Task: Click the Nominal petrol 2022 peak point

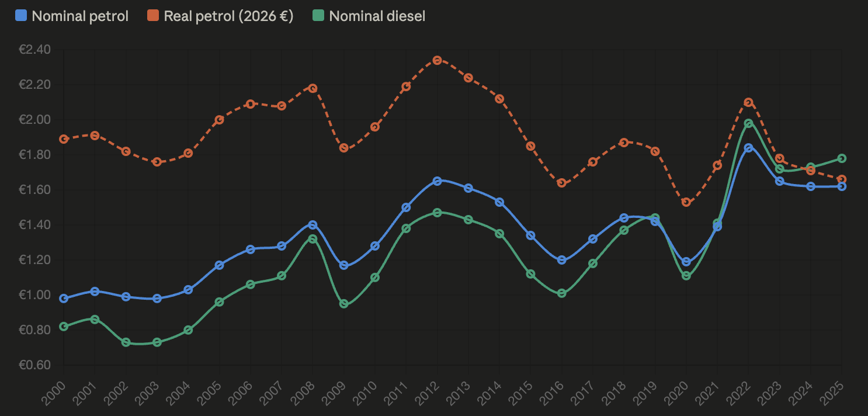Action: coord(748,148)
